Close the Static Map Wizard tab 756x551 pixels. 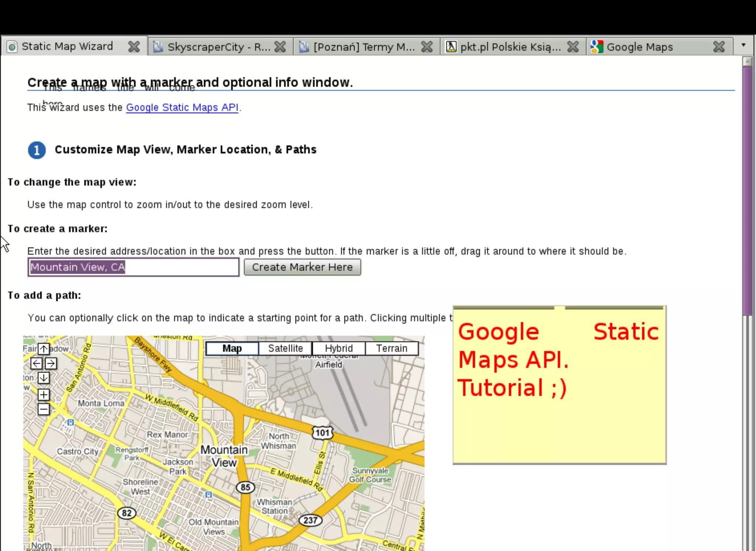pos(134,47)
